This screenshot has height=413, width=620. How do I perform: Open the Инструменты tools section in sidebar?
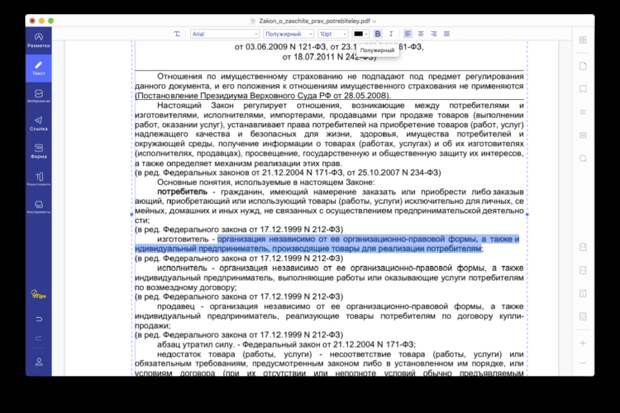click(38, 206)
